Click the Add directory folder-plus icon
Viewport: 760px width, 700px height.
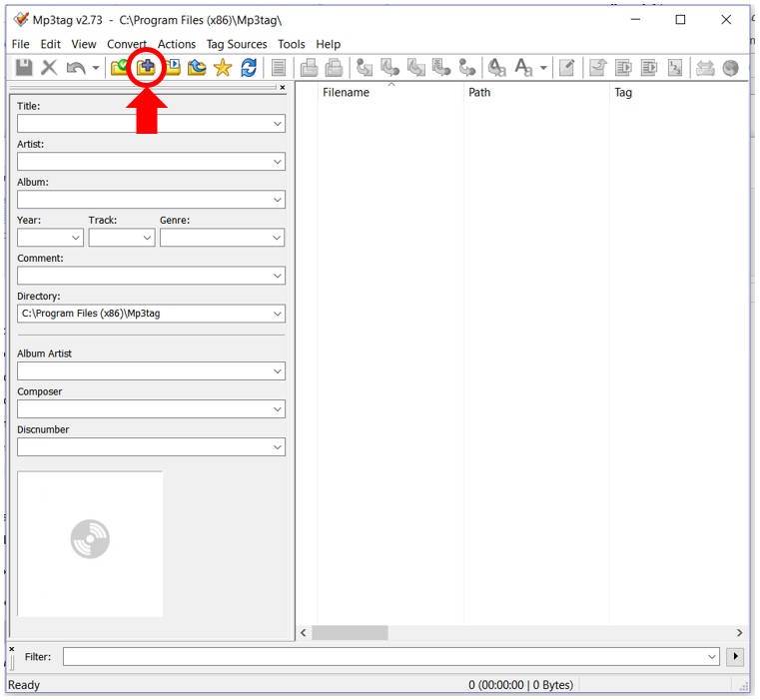(146, 67)
